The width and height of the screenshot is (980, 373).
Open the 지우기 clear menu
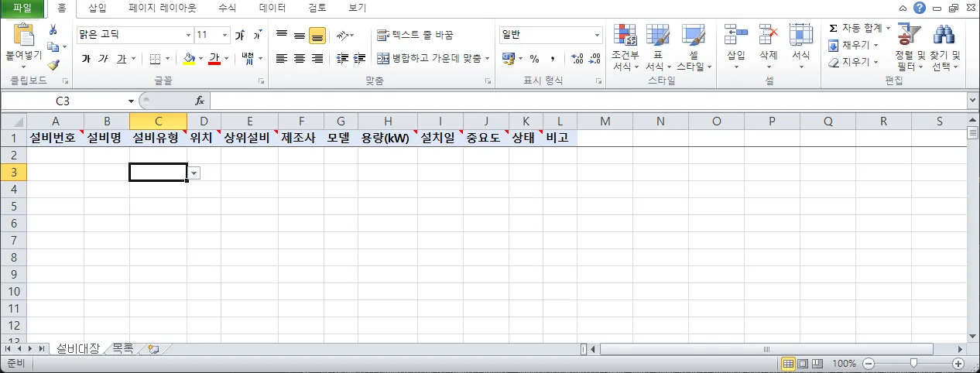click(854, 62)
